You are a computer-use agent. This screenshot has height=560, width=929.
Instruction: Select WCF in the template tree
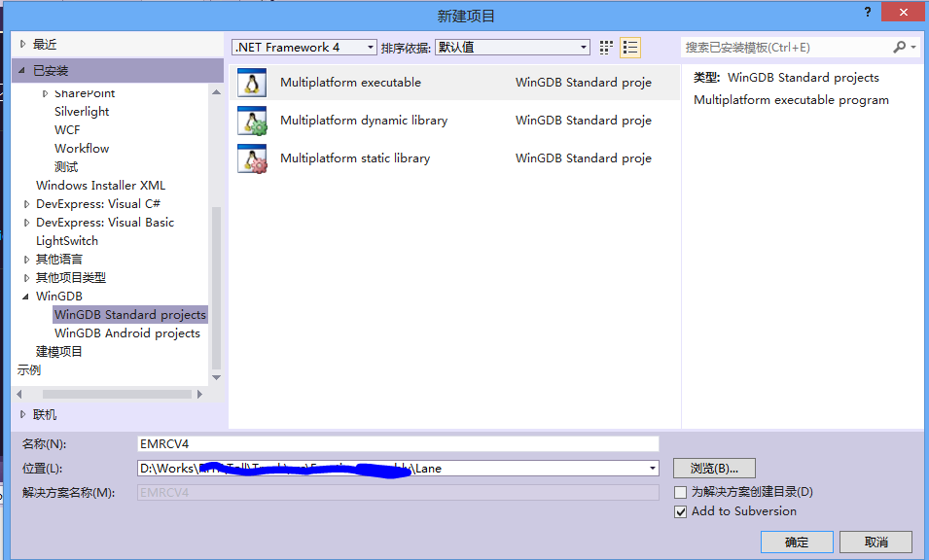67,129
